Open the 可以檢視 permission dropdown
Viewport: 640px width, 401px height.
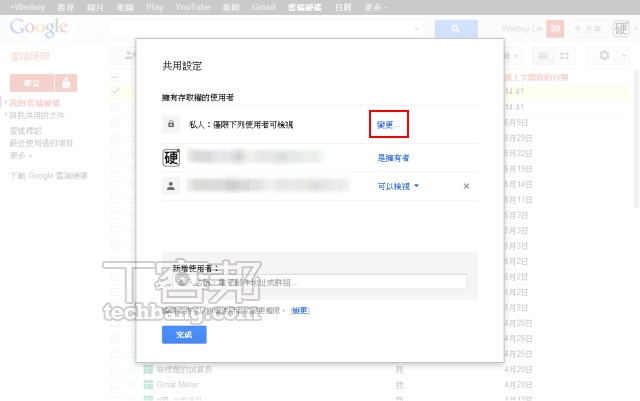[x=398, y=186]
